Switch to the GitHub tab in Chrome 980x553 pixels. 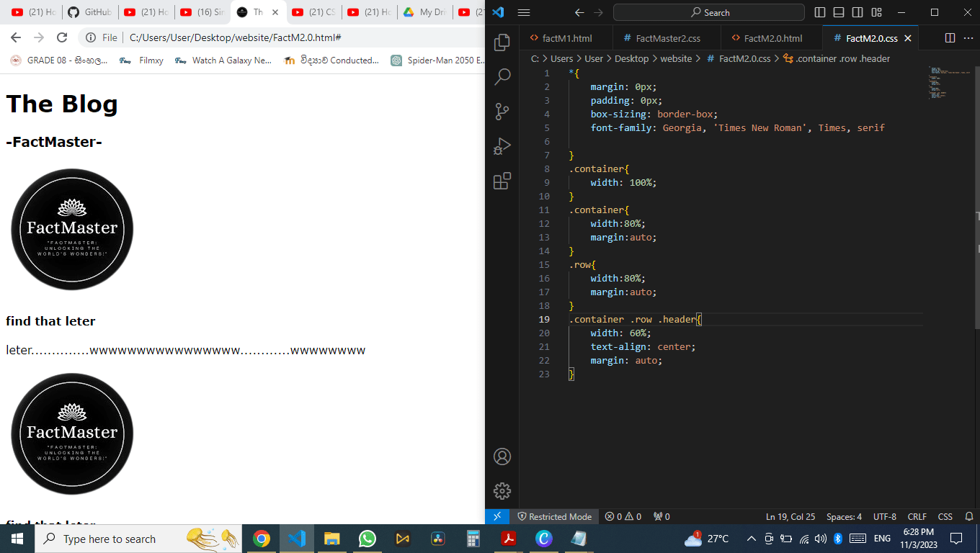click(89, 12)
